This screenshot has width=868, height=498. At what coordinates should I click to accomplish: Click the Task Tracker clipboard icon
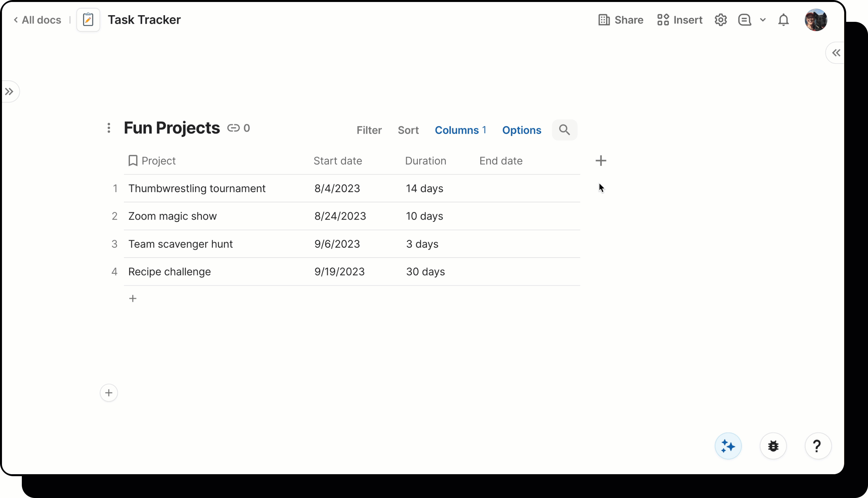(x=88, y=20)
